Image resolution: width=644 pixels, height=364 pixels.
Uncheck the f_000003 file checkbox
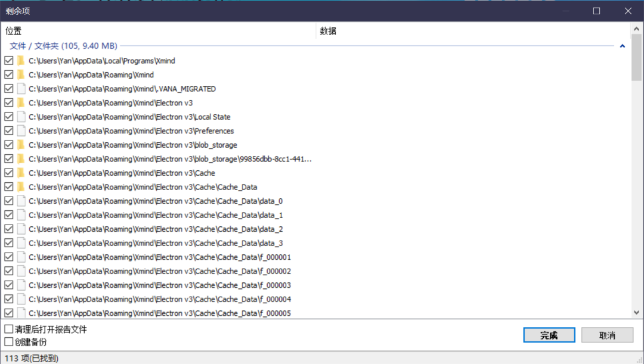[x=8, y=285]
